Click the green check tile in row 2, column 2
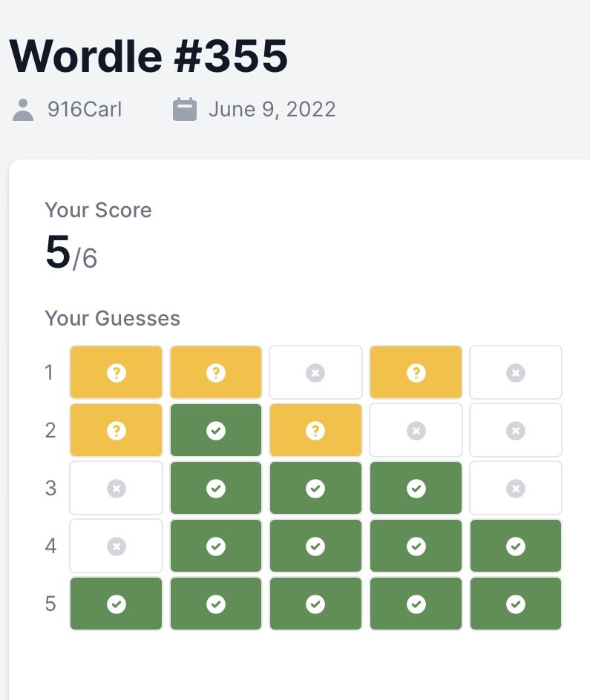The height and width of the screenshot is (700, 590). point(216,430)
